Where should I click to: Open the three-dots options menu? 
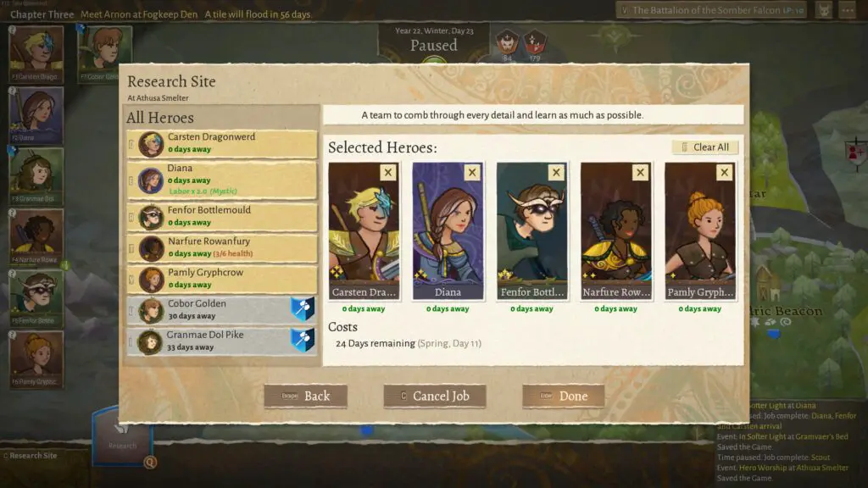(848, 10)
